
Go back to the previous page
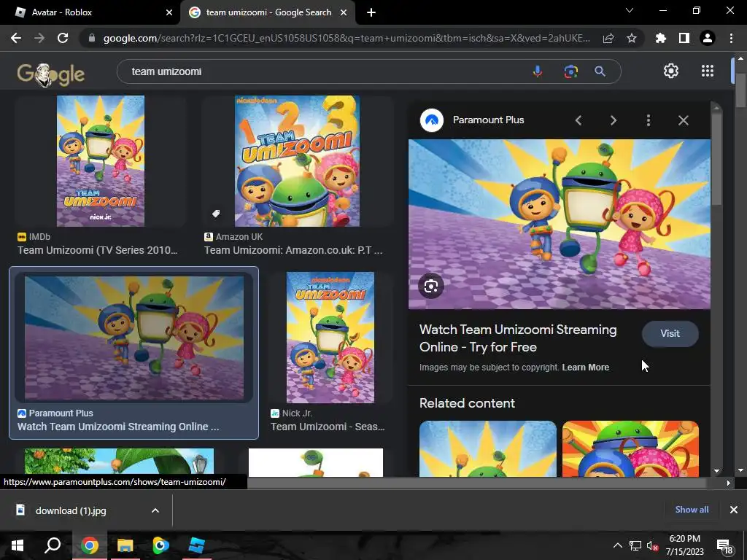tap(16, 38)
